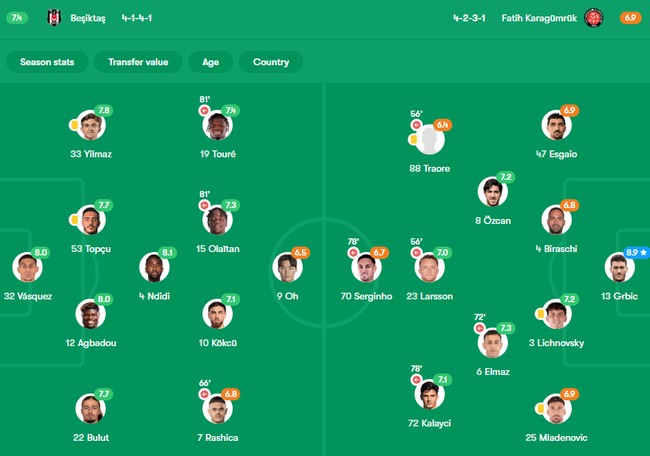Viewport: 650px width, 456px height.
Task: Click the 8.0 rating badge on Vásquez
Action: point(41,252)
